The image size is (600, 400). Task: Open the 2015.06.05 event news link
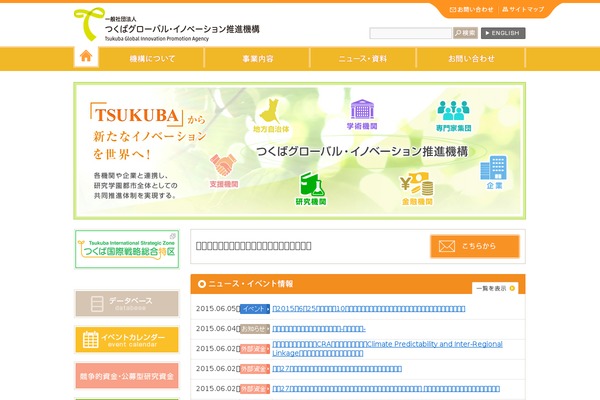[369, 309]
